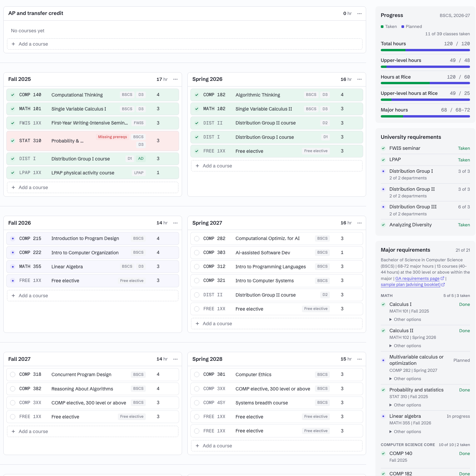Click Add a course in AP and transfer credit
The width and height of the screenshot is (476, 476).
click(x=185, y=44)
